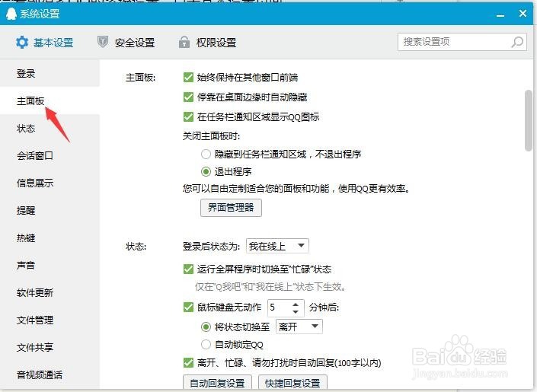Image resolution: width=537 pixels, height=392 pixels.
Task: Click the vertical scrollbar thumb
Action: [529, 120]
